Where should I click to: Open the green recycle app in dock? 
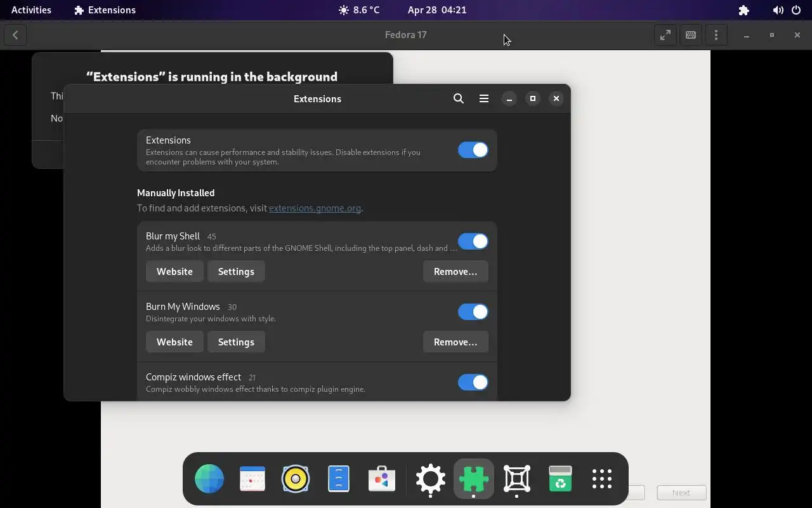click(560, 479)
